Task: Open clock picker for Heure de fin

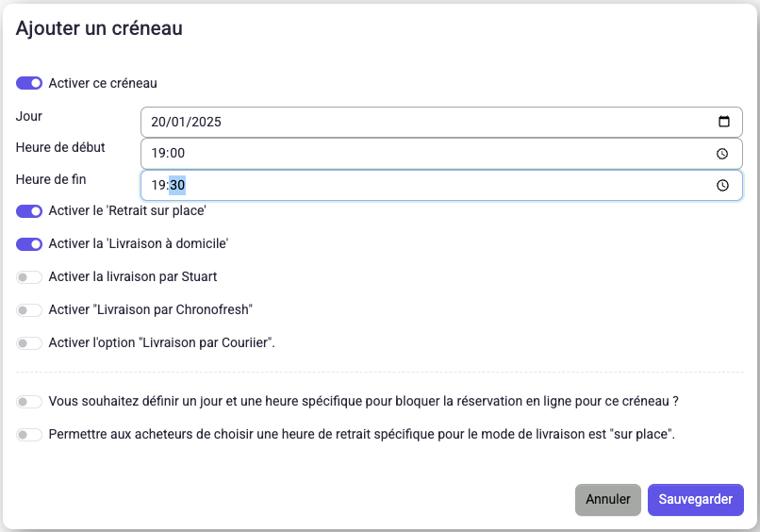Action: 722,185
